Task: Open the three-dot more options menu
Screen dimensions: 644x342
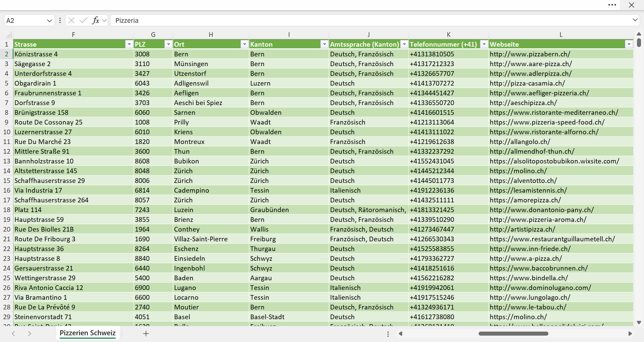Action: pyautogui.click(x=612, y=5)
